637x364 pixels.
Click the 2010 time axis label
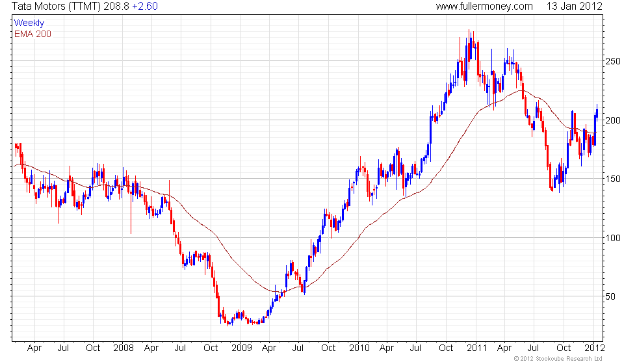click(x=359, y=348)
